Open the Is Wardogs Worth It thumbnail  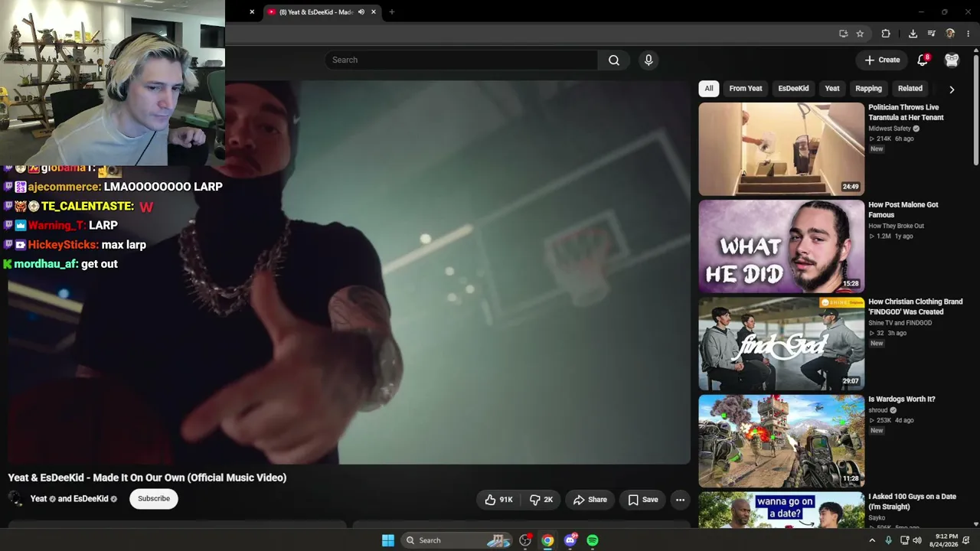point(781,441)
